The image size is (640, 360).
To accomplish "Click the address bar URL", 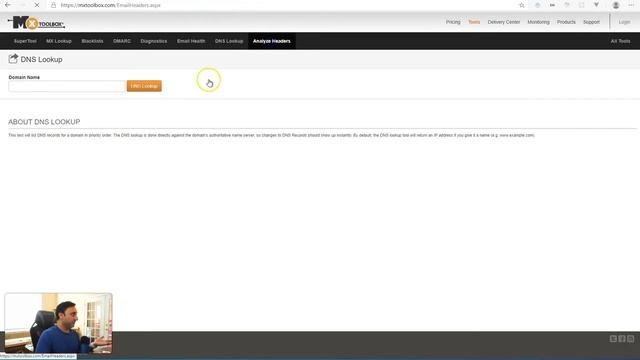I will point(111,5).
